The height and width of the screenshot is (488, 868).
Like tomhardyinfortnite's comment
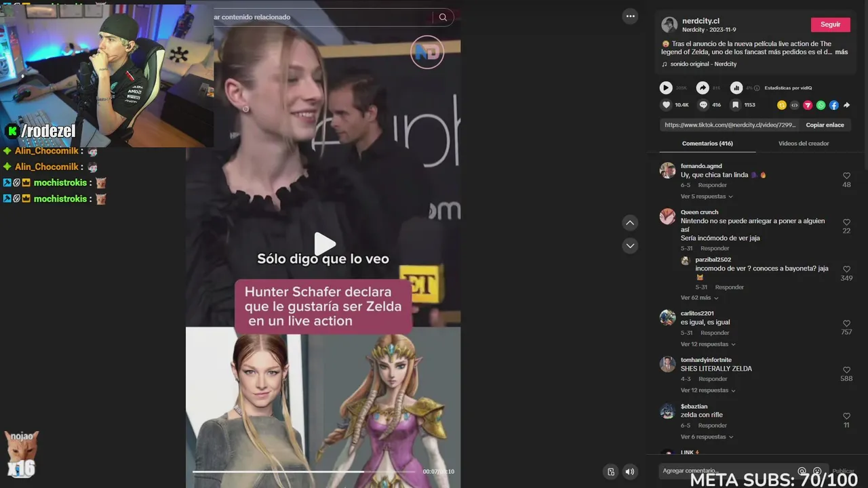coord(846,370)
